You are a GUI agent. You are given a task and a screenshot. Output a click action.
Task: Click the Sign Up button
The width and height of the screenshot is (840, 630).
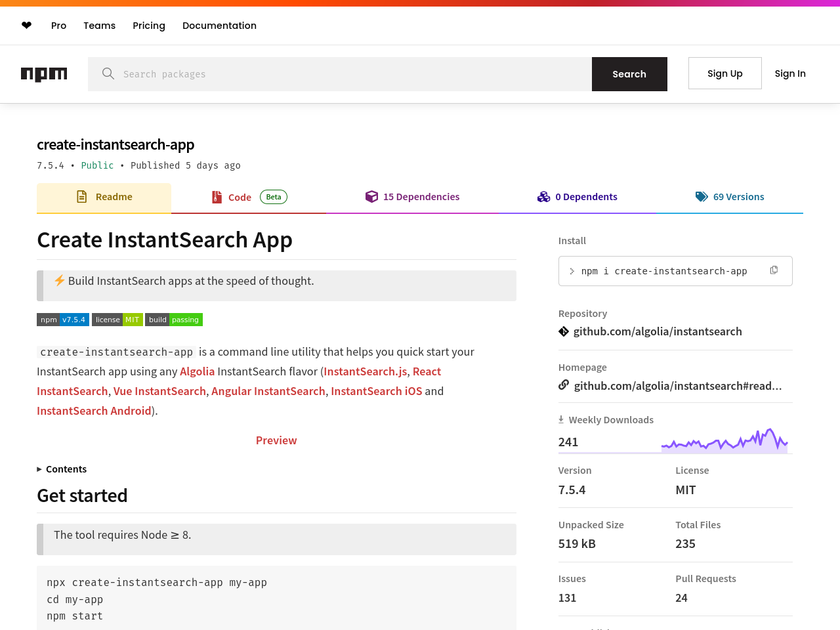[x=725, y=73]
